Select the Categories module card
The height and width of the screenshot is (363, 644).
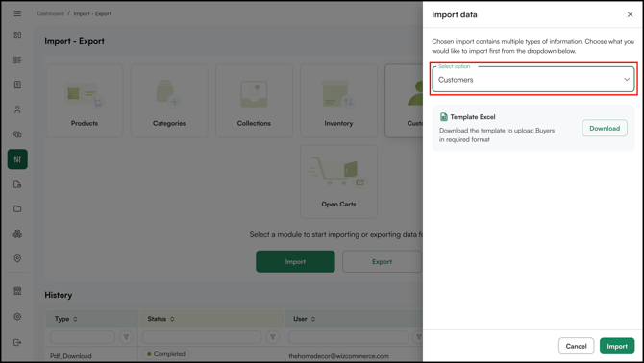pyautogui.click(x=169, y=101)
